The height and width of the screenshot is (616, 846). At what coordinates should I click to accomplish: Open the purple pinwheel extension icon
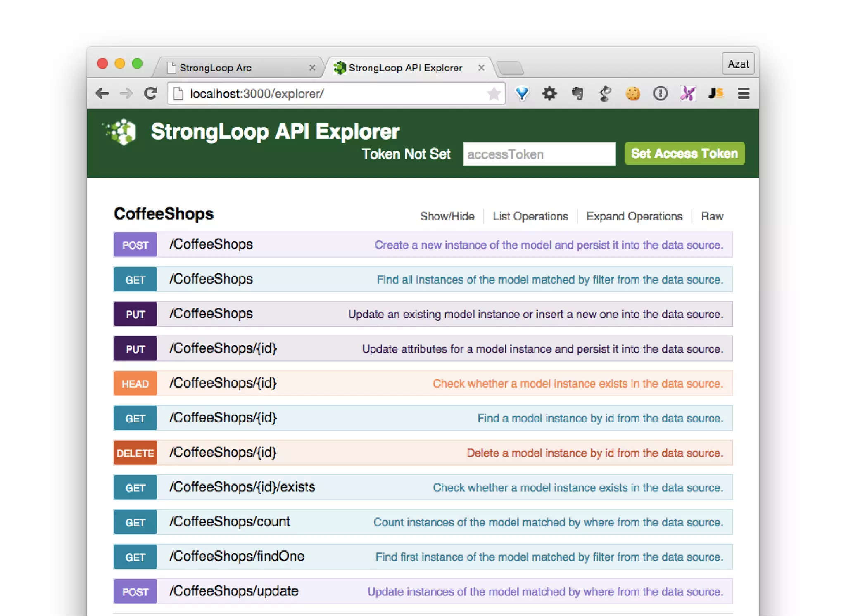(688, 94)
